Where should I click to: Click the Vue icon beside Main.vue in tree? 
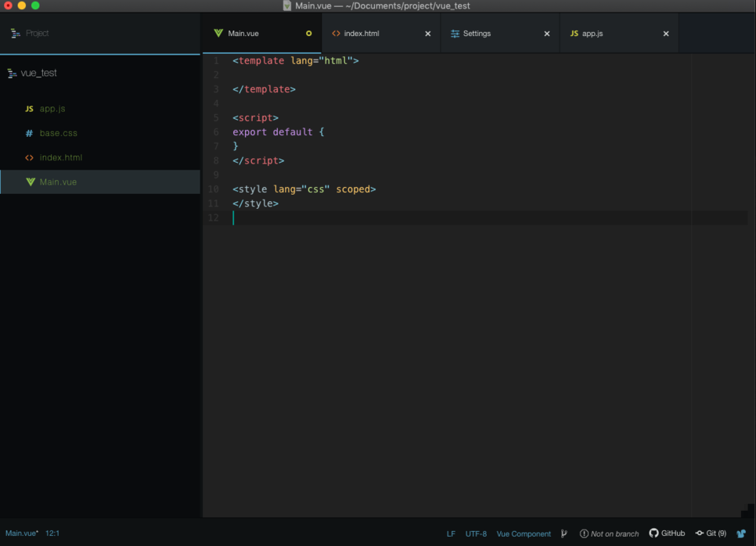pyautogui.click(x=31, y=181)
